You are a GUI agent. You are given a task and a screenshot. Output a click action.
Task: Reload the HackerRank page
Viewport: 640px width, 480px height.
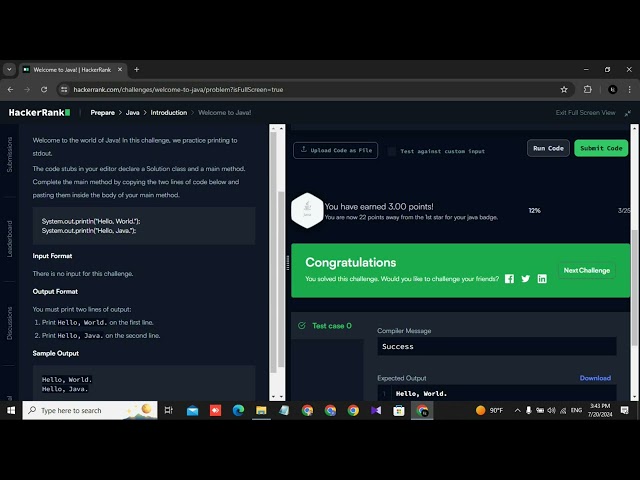(44, 89)
